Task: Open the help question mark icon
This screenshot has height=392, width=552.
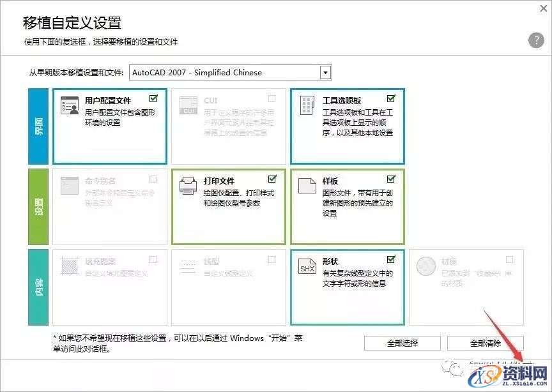Action: tap(535, 40)
